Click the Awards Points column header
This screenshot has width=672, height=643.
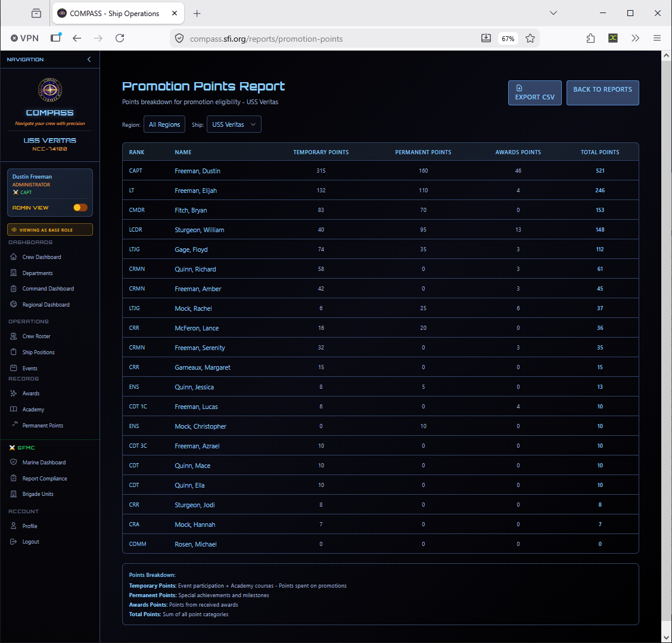pos(518,152)
